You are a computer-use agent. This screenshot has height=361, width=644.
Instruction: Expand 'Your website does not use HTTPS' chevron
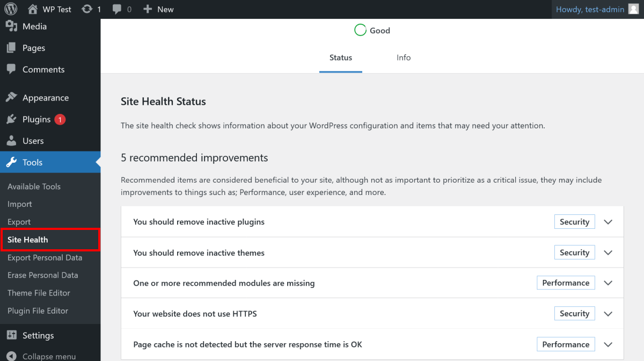click(x=608, y=314)
